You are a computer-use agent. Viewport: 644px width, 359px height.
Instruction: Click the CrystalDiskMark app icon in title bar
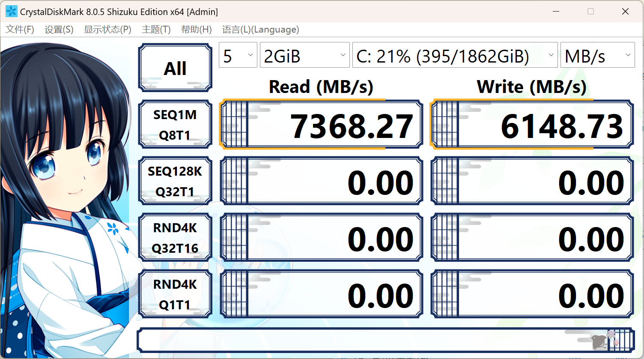(11, 12)
